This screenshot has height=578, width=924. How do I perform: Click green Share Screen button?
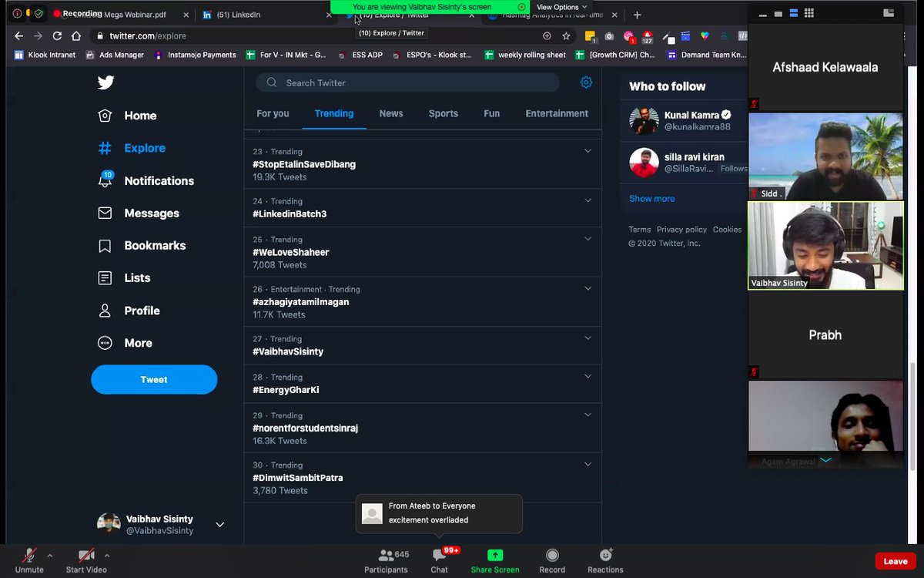pyautogui.click(x=495, y=560)
